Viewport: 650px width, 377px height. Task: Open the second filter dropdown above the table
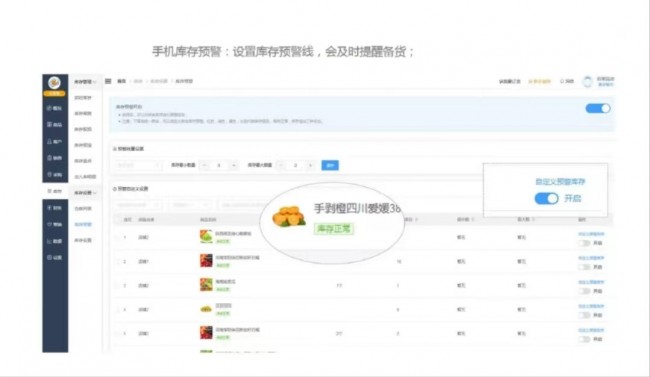(x=190, y=205)
